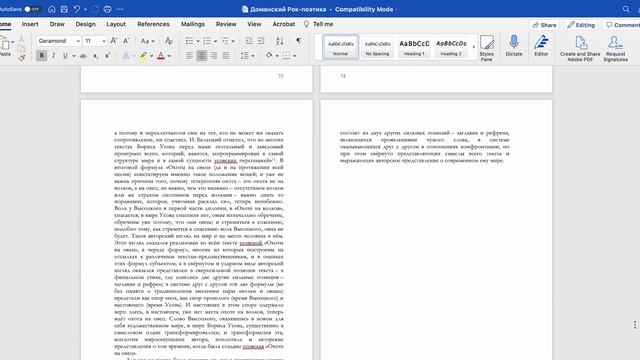Image resolution: width=640 pixels, height=360 pixels.
Task: Cut selection with the scissors icon
Action: (21, 39)
